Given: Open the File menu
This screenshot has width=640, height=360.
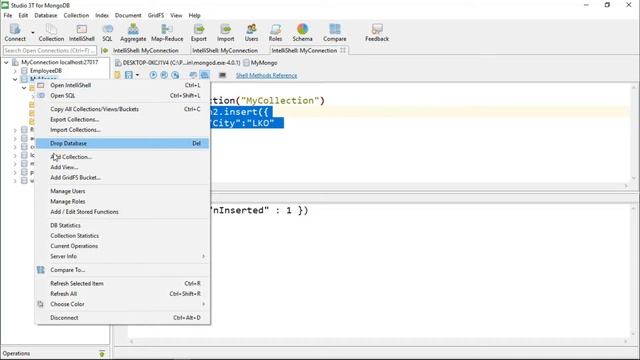Looking at the screenshot, I should click(x=8, y=16).
